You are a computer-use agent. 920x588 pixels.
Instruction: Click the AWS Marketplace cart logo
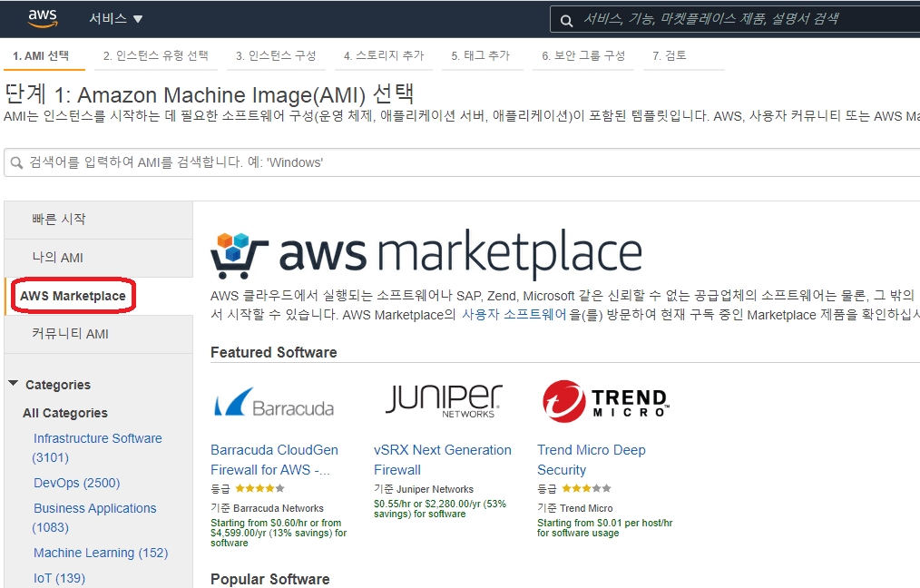[240, 253]
